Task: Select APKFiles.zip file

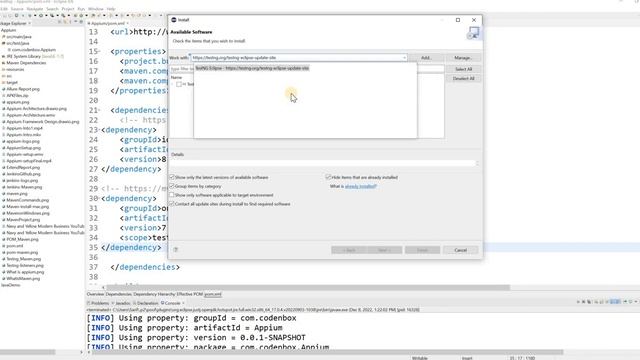Action: click(x=17, y=96)
